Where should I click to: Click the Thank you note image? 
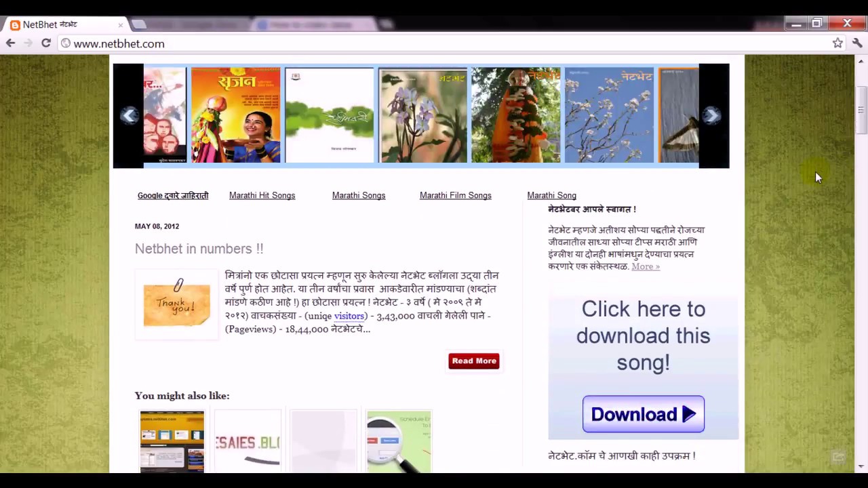[x=177, y=304]
